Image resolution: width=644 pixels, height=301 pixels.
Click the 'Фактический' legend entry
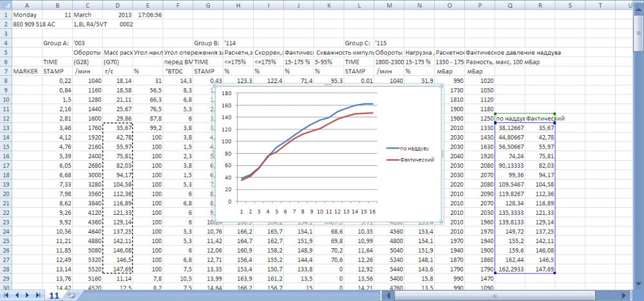pos(411,160)
